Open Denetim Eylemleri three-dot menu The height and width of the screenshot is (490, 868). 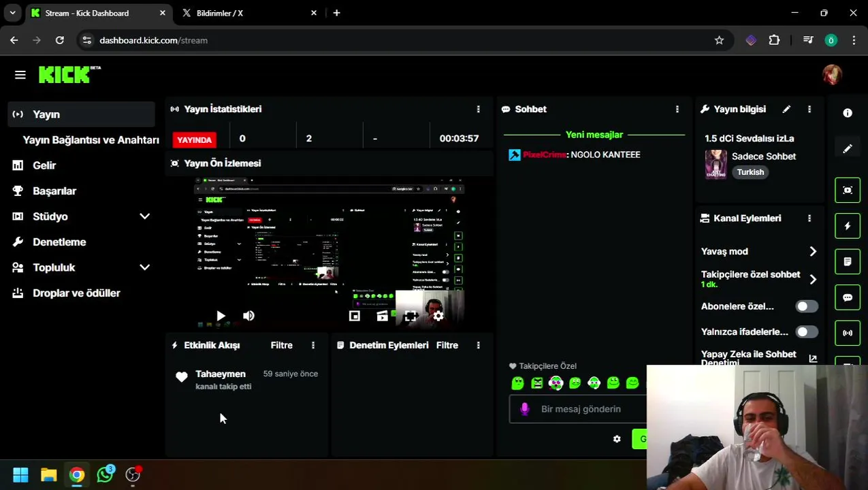point(478,345)
